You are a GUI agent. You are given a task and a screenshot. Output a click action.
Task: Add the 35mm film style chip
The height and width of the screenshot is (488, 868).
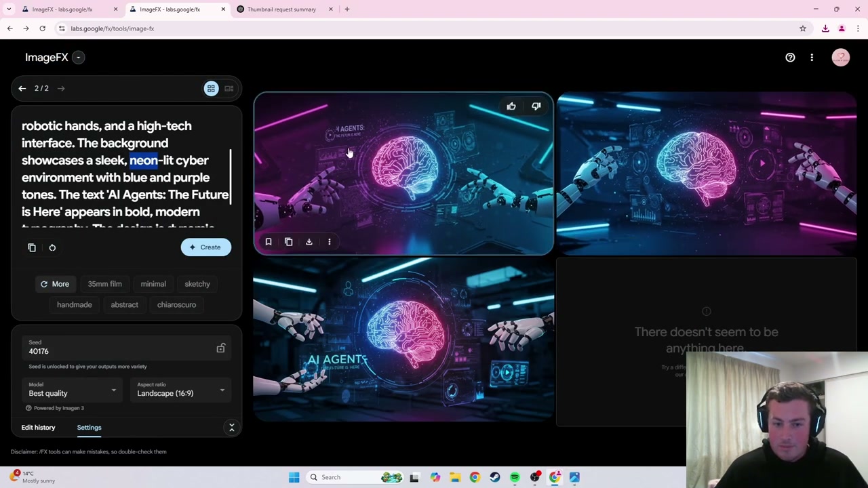pos(104,284)
